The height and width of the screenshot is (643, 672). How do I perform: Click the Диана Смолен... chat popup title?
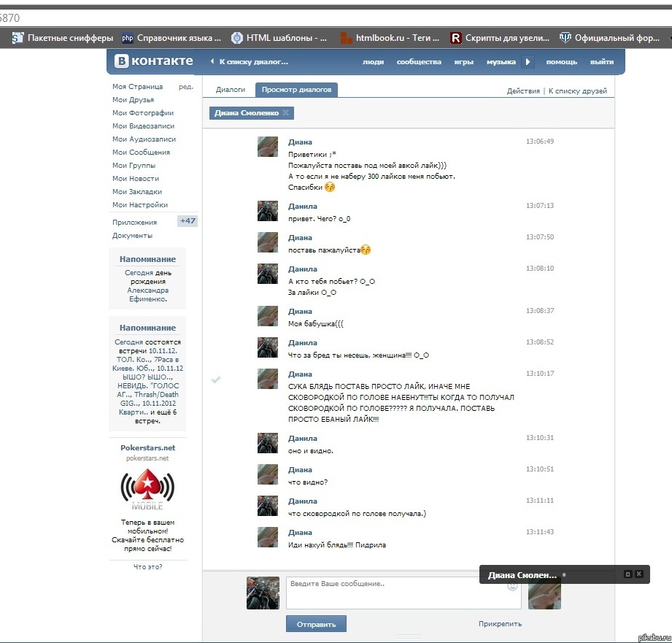tap(522, 575)
